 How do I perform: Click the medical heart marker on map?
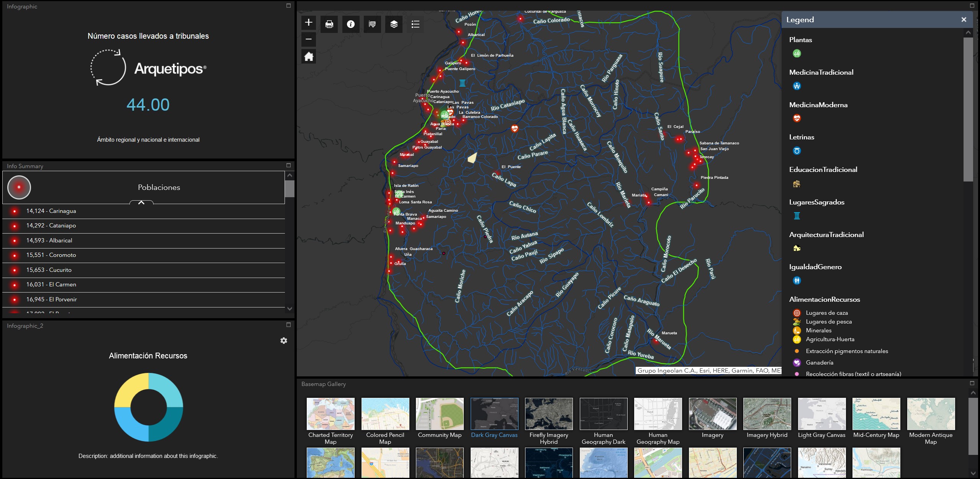point(515,129)
